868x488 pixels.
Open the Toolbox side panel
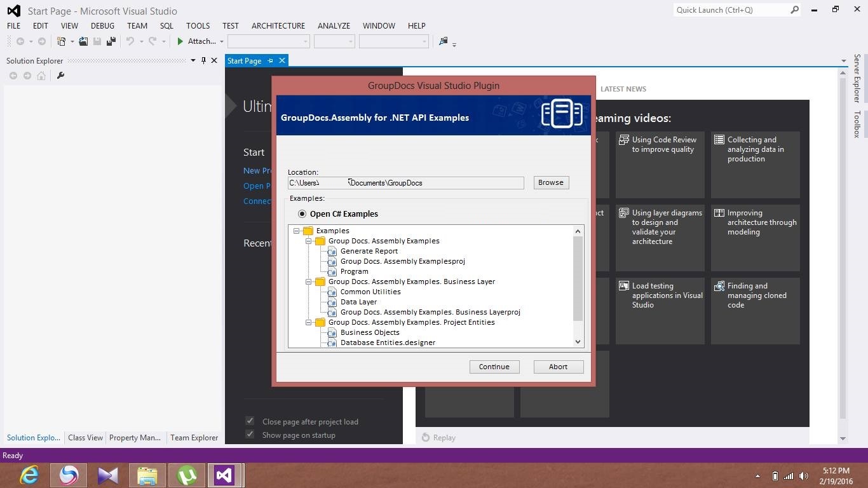857,125
